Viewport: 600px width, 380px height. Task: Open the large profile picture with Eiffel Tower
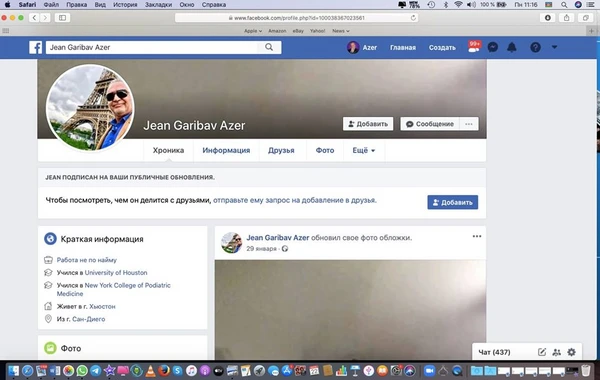(x=90, y=108)
